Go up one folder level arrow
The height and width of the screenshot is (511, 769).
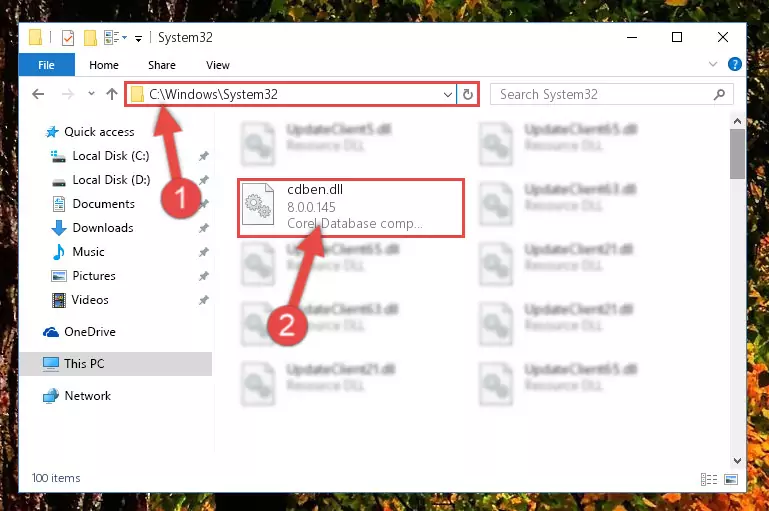[x=112, y=94]
